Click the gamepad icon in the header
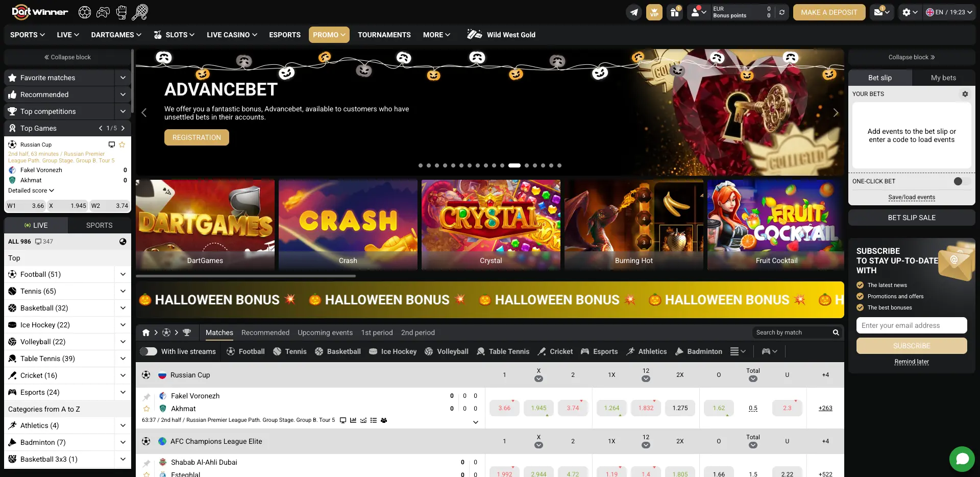 (103, 12)
